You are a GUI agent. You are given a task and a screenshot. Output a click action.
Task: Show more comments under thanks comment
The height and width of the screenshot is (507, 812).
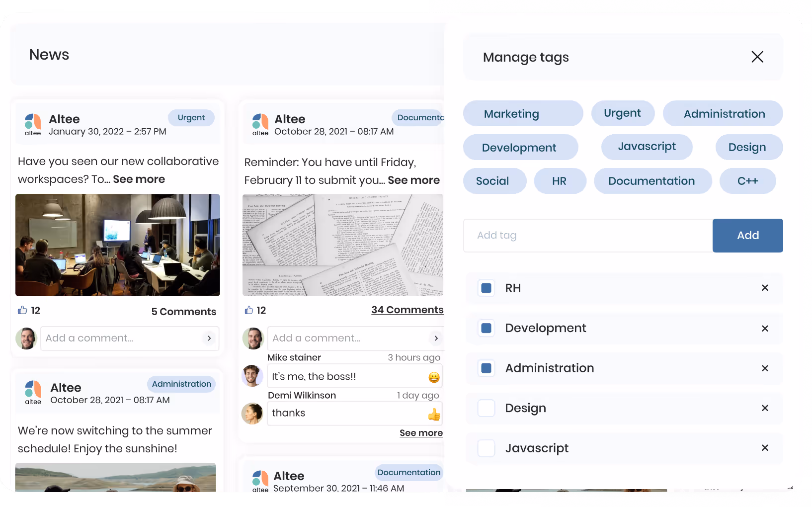coord(421,433)
